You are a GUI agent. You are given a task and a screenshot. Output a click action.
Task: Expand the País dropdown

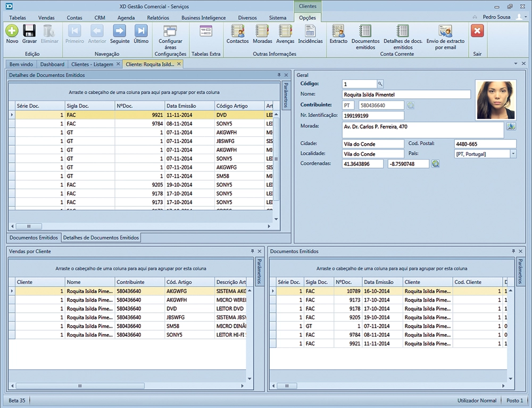[513, 154]
